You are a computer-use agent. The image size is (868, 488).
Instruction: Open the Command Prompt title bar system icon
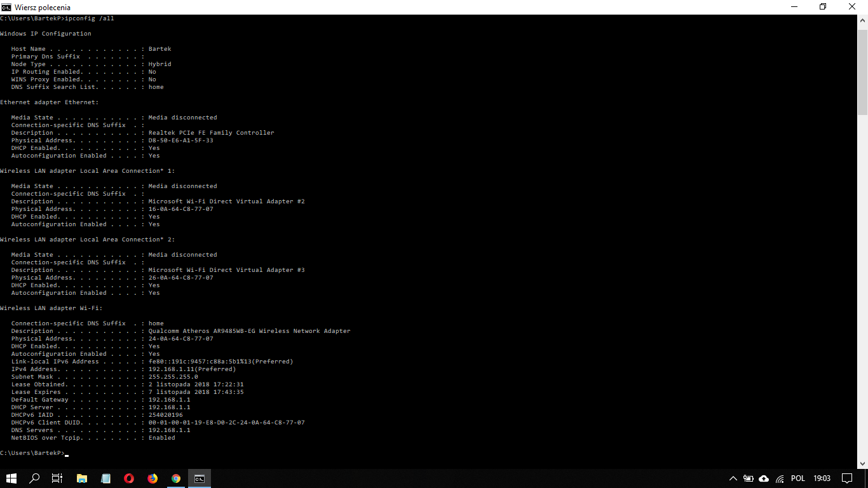6,7
